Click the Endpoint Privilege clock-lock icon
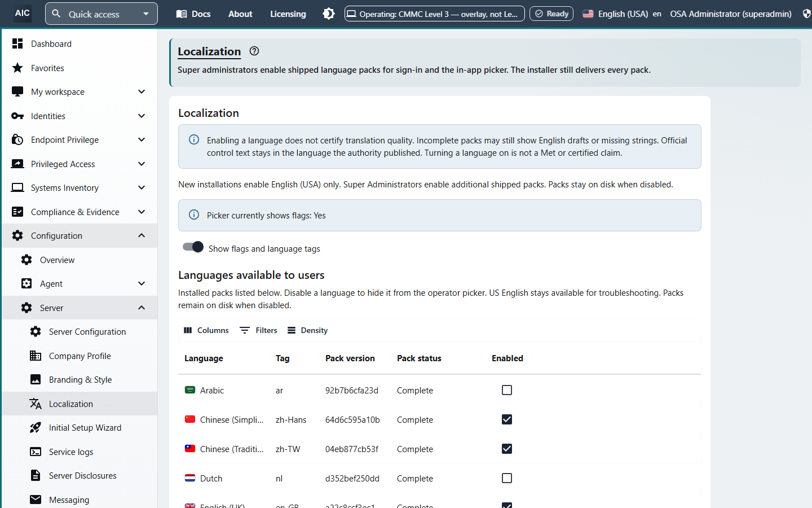 pos(17,140)
